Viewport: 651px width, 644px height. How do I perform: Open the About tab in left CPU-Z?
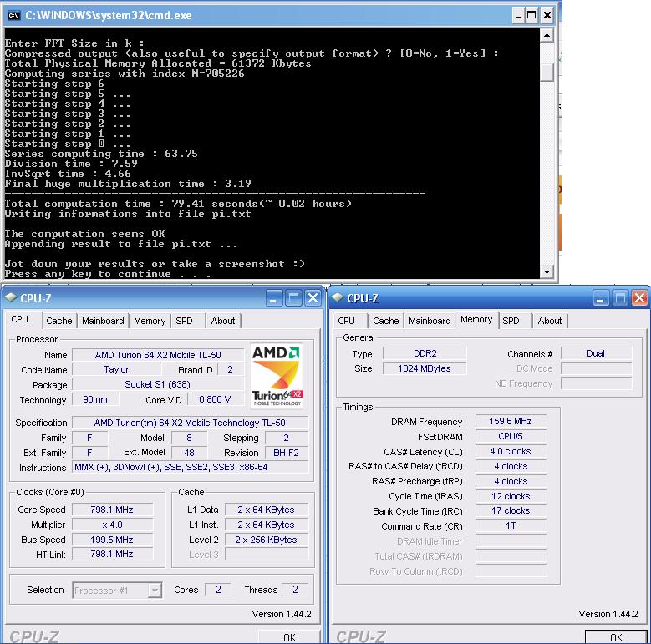[x=223, y=321]
